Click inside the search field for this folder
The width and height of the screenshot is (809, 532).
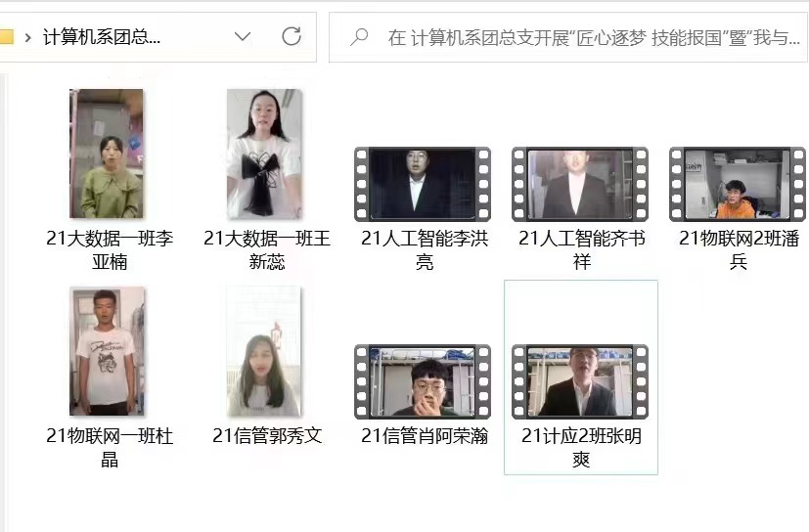click(587, 37)
